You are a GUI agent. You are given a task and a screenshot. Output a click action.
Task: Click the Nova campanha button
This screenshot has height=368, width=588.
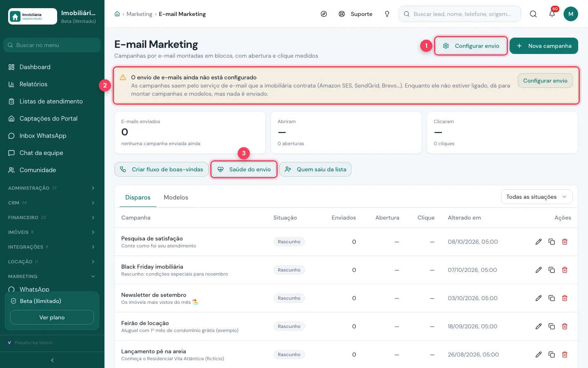click(544, 46)
